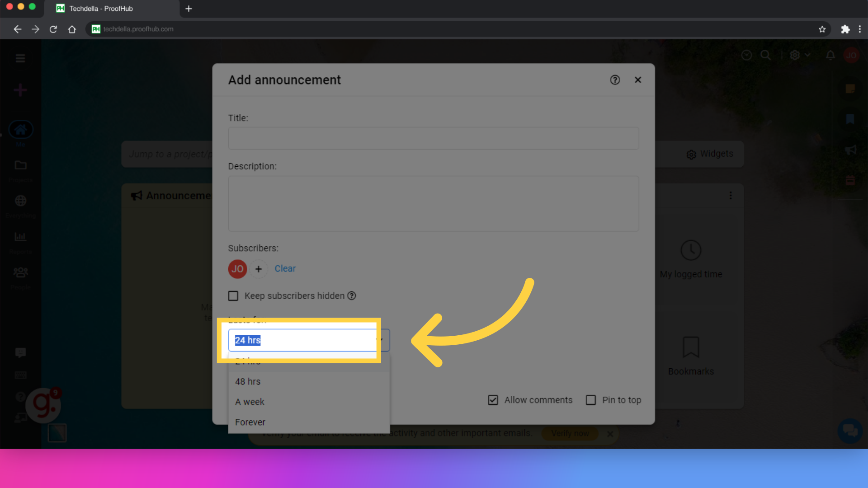Image resolution: width=868 pixels, height=488 pixels.
Task: Toggle Keep subscribers hidden checkbox
Action: tap(232, 296)
